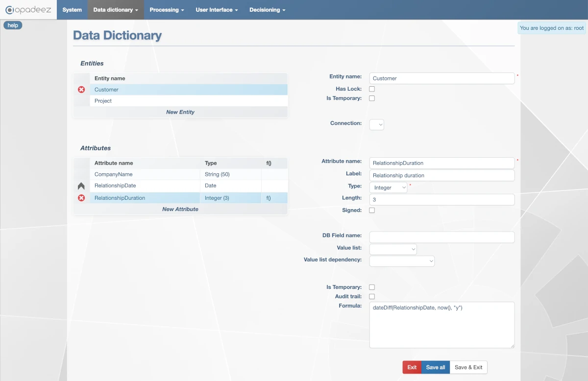Click the Opadeez logo

(28, 10)
